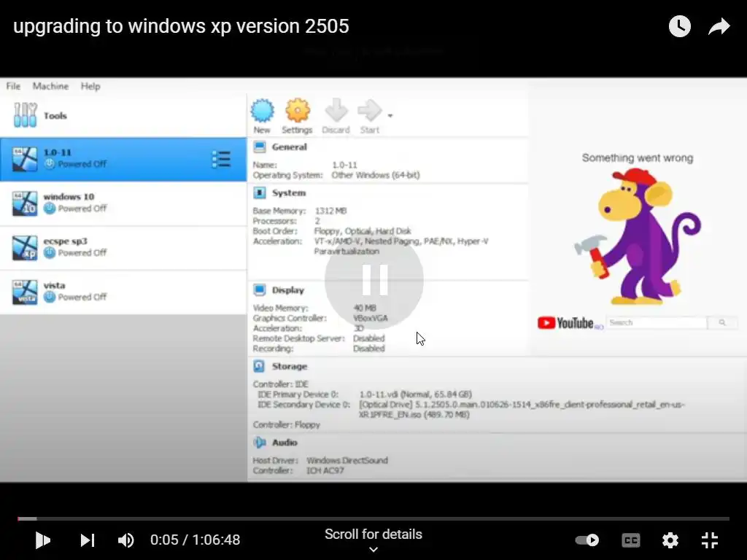
Task: Click the System chip icon
Action: coord(260,192)
